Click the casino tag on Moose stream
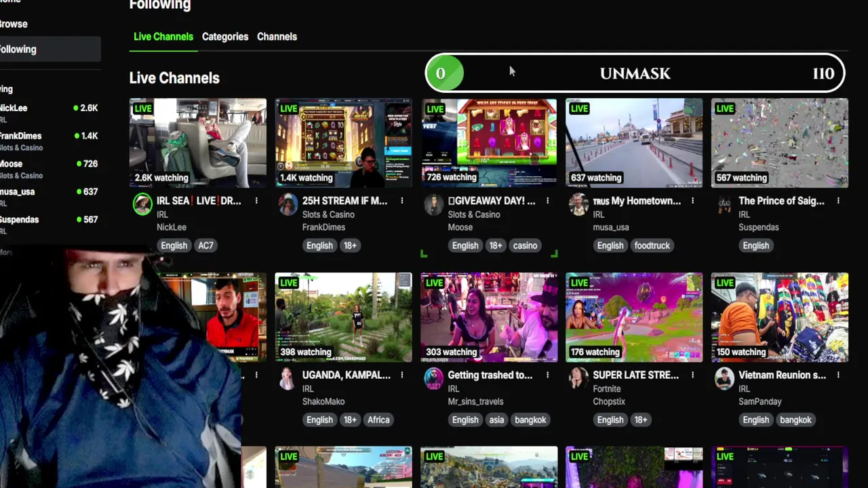 click(x=525, y=245)
